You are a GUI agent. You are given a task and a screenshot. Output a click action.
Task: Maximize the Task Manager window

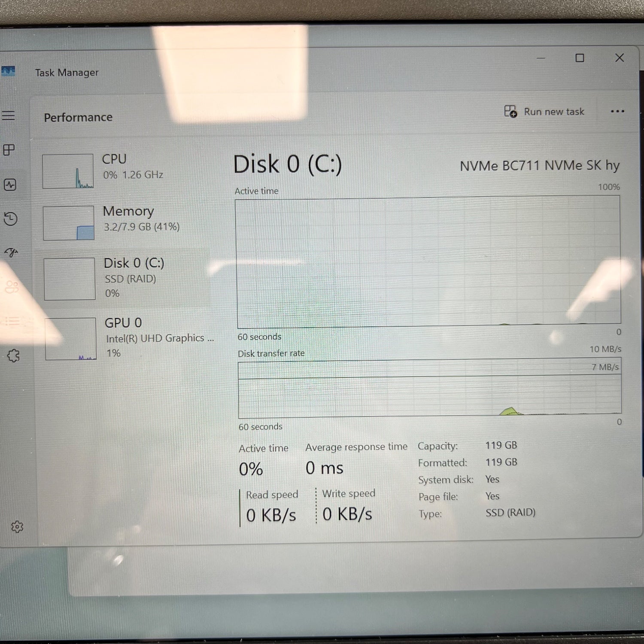[580, 58]
